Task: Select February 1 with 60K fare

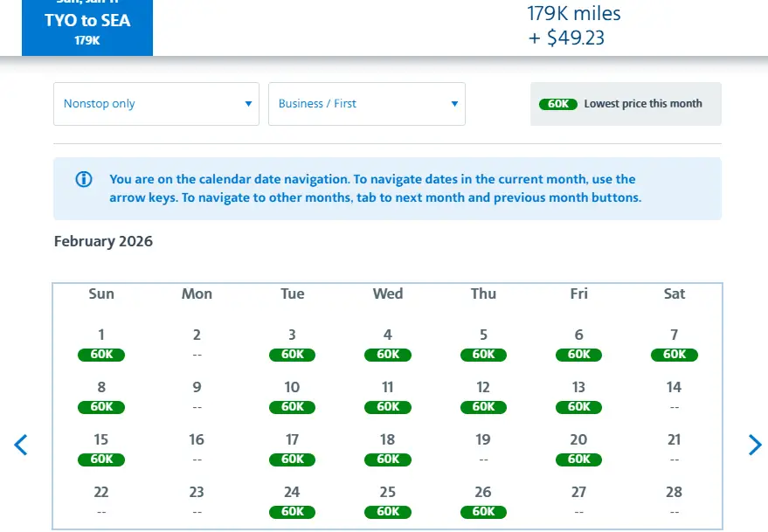Action: point(101,344)
